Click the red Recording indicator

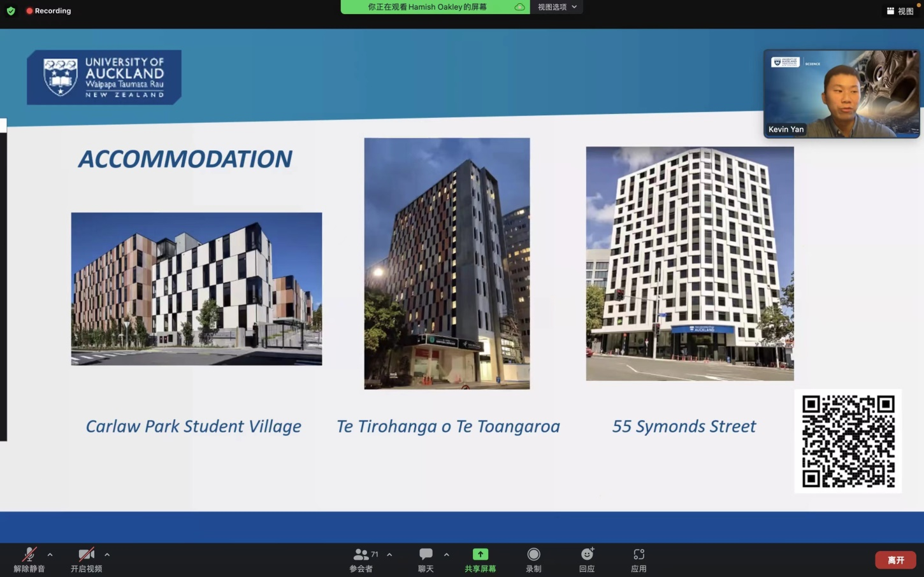(48, 11)
